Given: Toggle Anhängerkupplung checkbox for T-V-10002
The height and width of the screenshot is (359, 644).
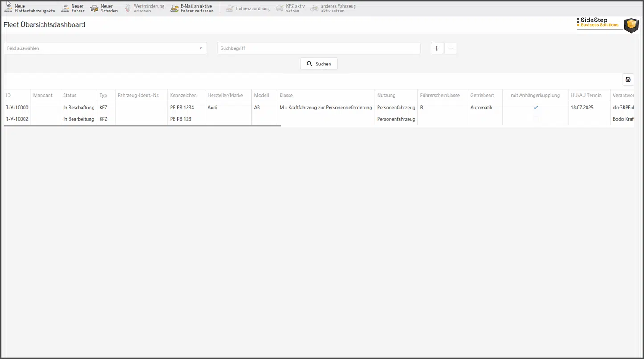Looking at the screenshot, I should point(536,119).
